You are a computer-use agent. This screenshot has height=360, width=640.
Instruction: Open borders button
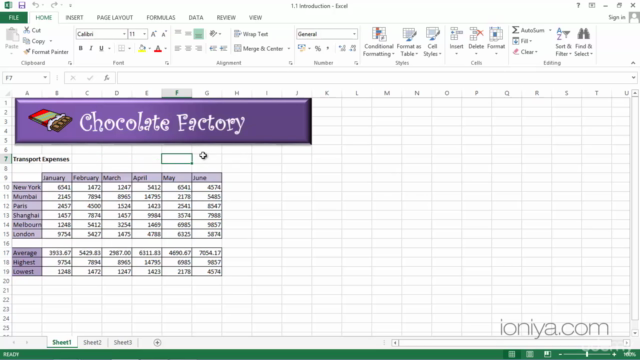122,49
